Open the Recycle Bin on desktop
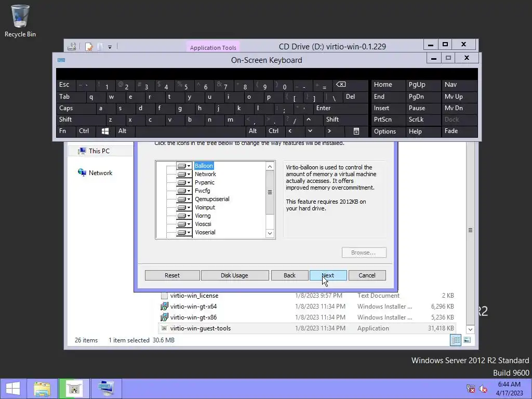The image size is (532, 399). pyautogui.click(x=20, y=21)
